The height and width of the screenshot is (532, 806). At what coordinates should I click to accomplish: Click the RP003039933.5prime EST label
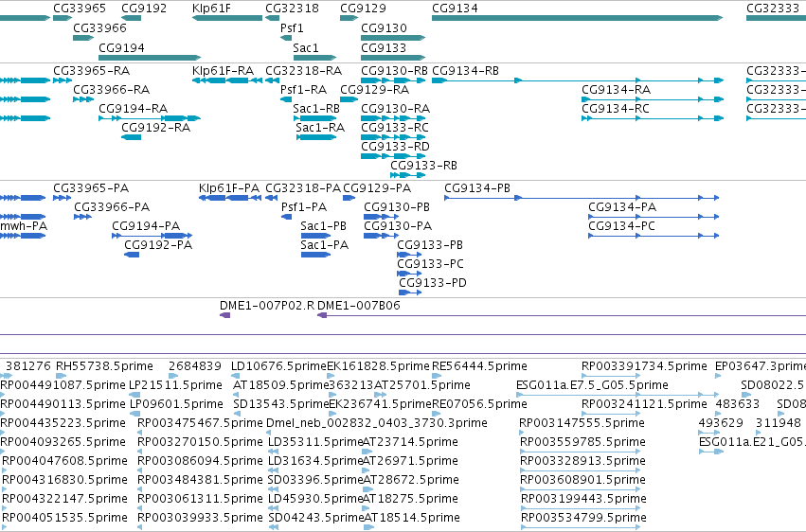click(200, 518)
